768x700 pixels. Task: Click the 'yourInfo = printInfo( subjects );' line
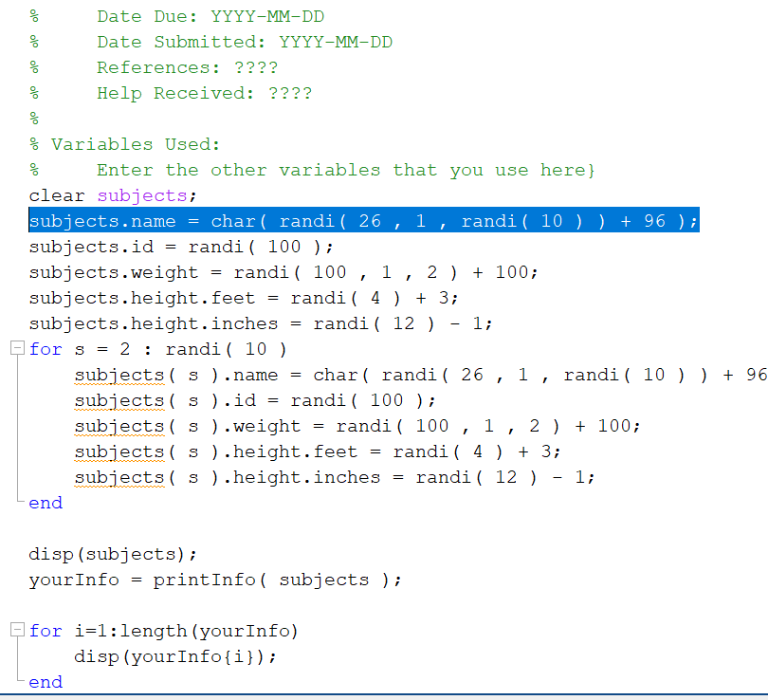(x=215, y=580)
